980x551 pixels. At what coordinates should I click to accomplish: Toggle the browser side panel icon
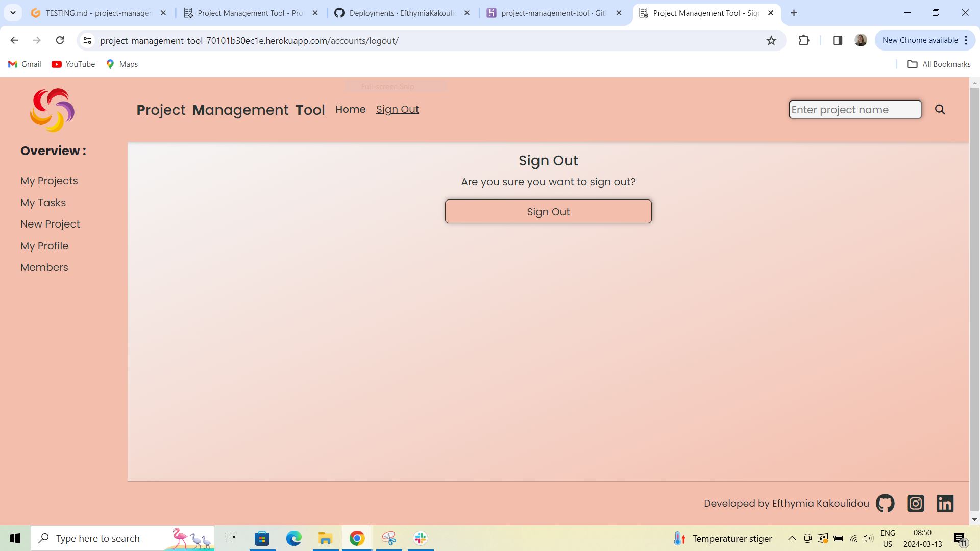[x=838, y=40]
